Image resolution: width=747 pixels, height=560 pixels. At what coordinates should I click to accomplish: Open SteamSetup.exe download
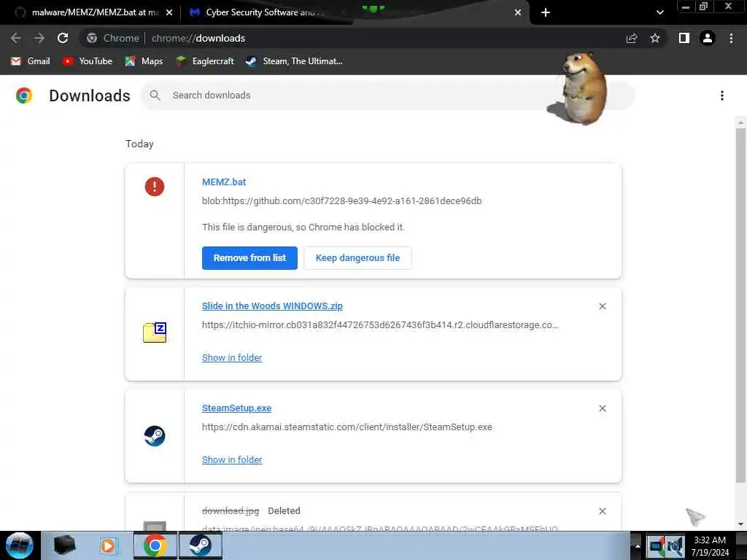(x=237, y=408)
